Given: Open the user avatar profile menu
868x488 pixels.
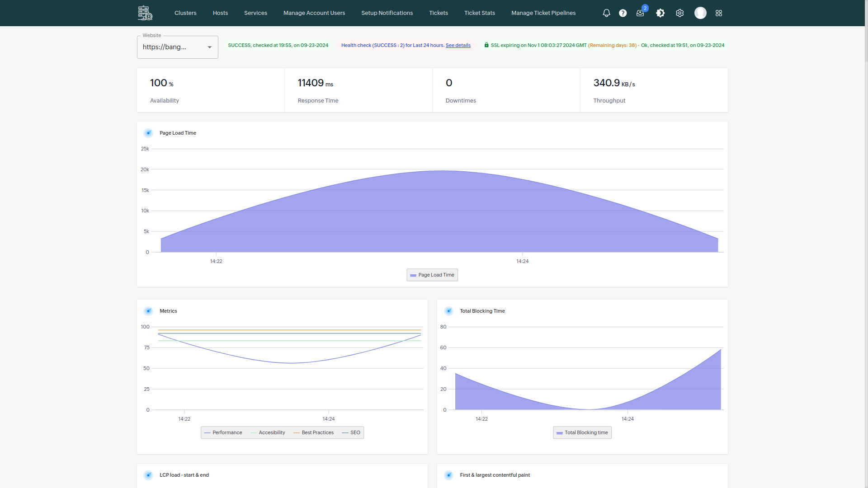Looking at the screenshot, I should pyautogui.click(x=700, y=13).
